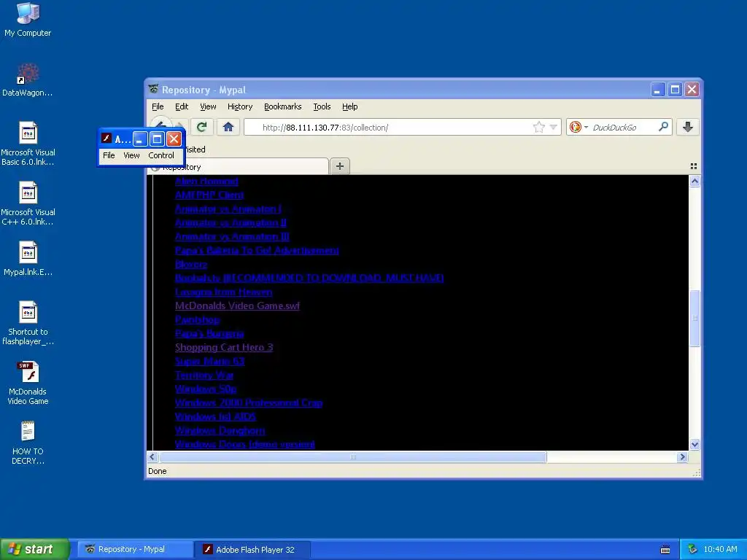Screen dimensions: 747x560
Task: Open a new tab with the plus button
Action: point(340,166)
